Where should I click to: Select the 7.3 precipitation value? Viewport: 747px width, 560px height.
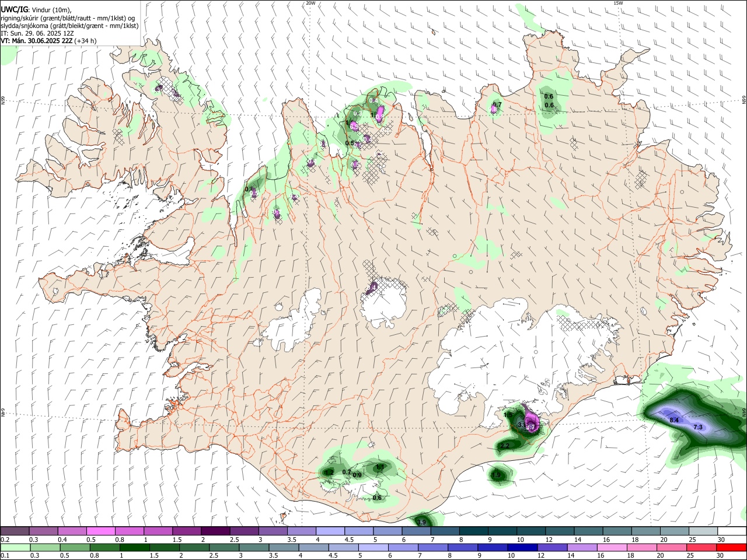698,427
